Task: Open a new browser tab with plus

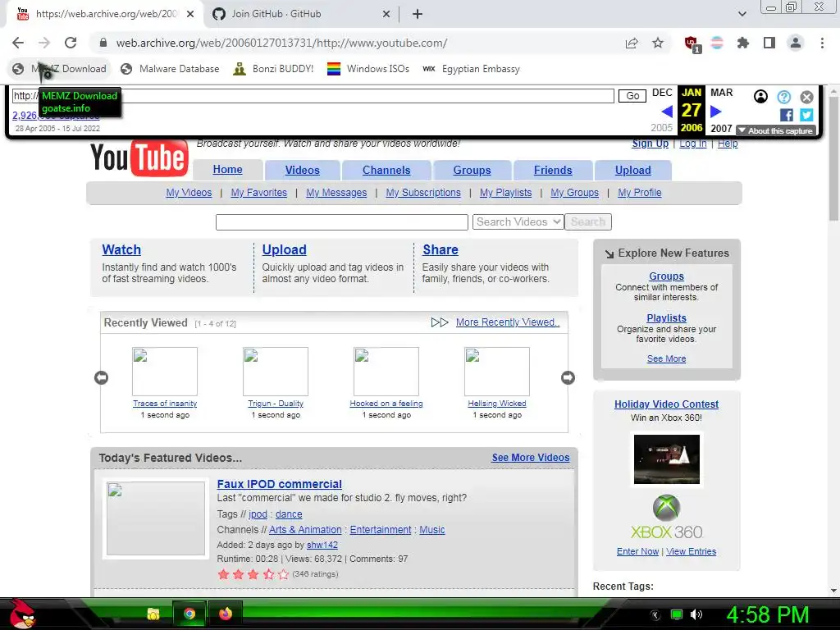Action: pos(418,15)
